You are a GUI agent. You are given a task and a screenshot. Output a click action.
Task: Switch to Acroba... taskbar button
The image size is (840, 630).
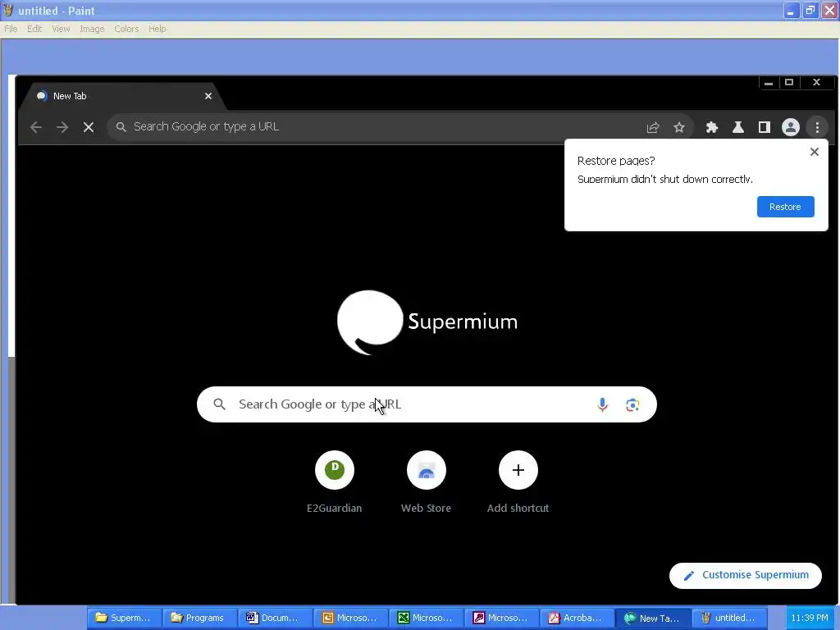tap(577, 619)
